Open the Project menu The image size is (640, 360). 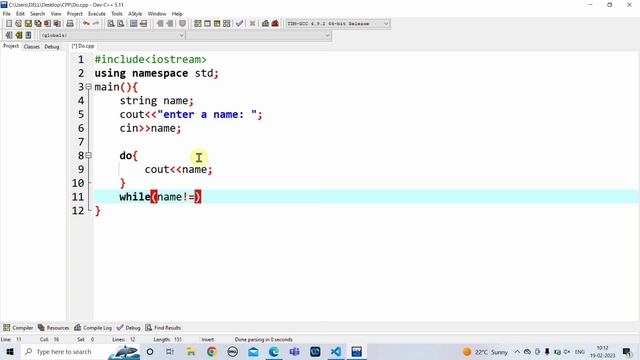pos(74,14)
